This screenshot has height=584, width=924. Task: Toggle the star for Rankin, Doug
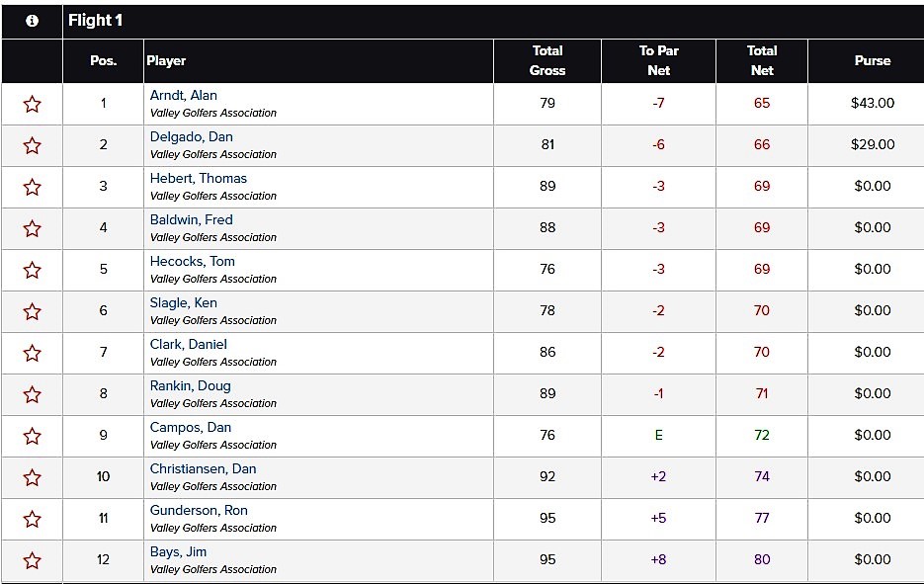[x=32, y=395]
